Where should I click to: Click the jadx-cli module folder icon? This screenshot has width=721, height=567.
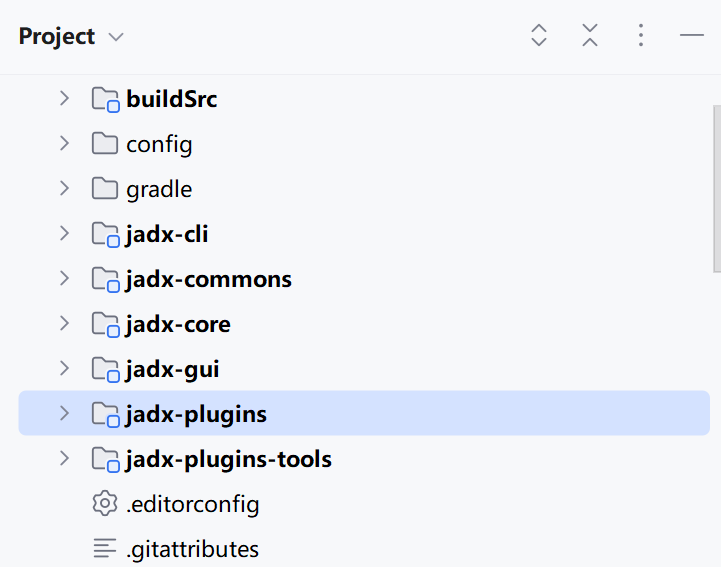pyautogui.click(x=105, y=234)
